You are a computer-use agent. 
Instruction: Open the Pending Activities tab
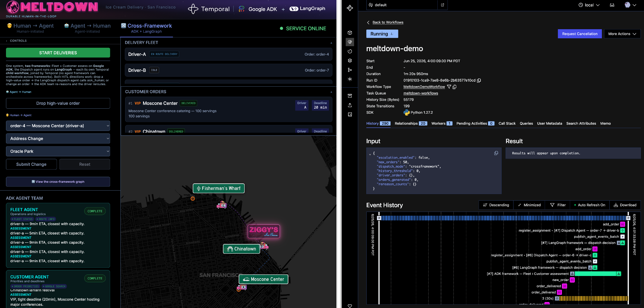[x=475, y=123]
